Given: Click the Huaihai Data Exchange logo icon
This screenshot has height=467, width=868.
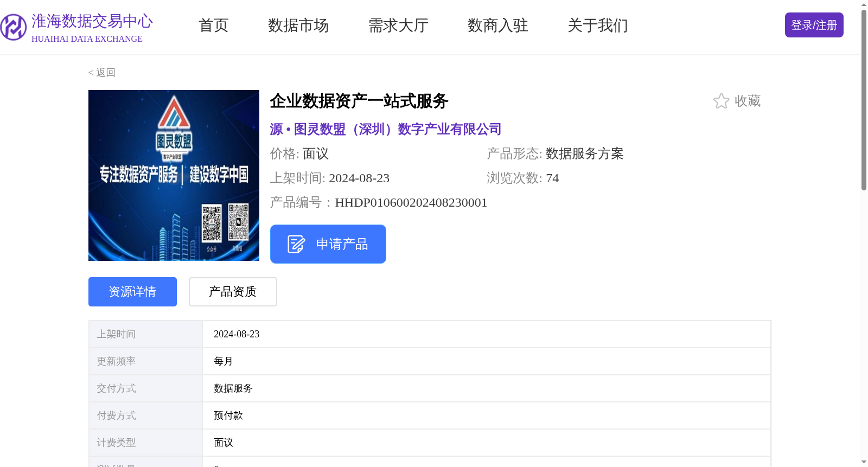Looking at the screenshot, I should pos(14,27).
